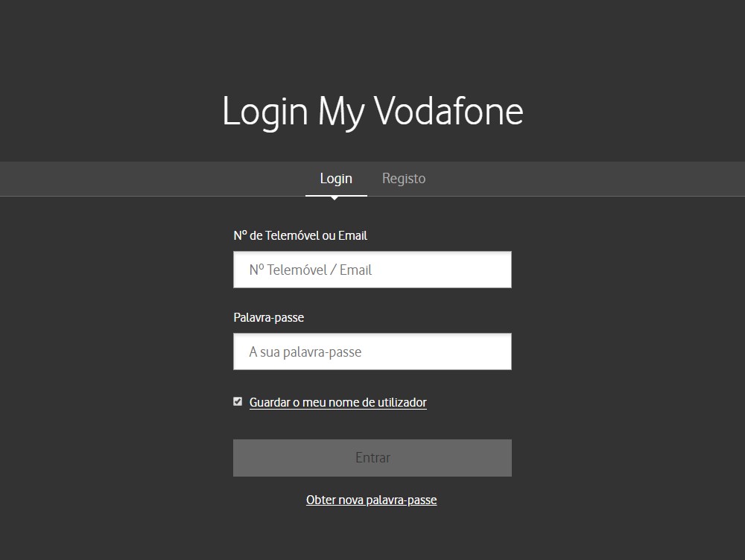
Task: Request a new password via the bottom link
Action: (371, 500)
